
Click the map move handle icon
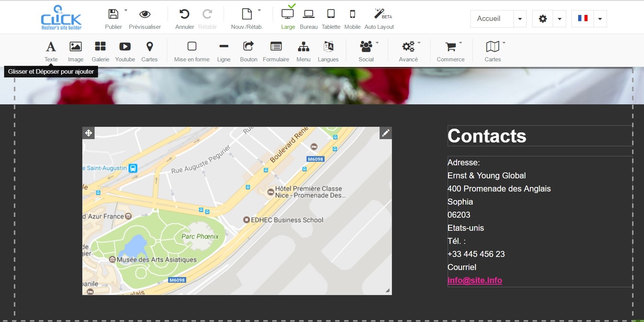point(89,133)
